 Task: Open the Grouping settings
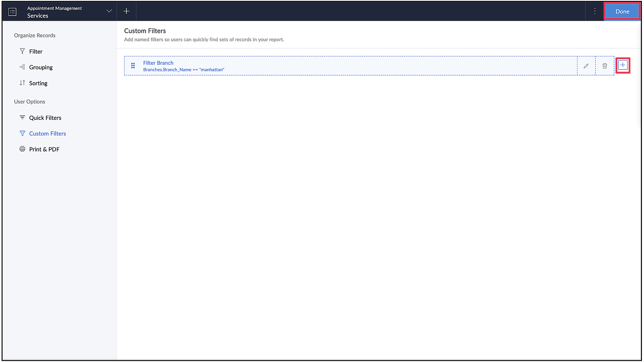click(x=41, y=67)
